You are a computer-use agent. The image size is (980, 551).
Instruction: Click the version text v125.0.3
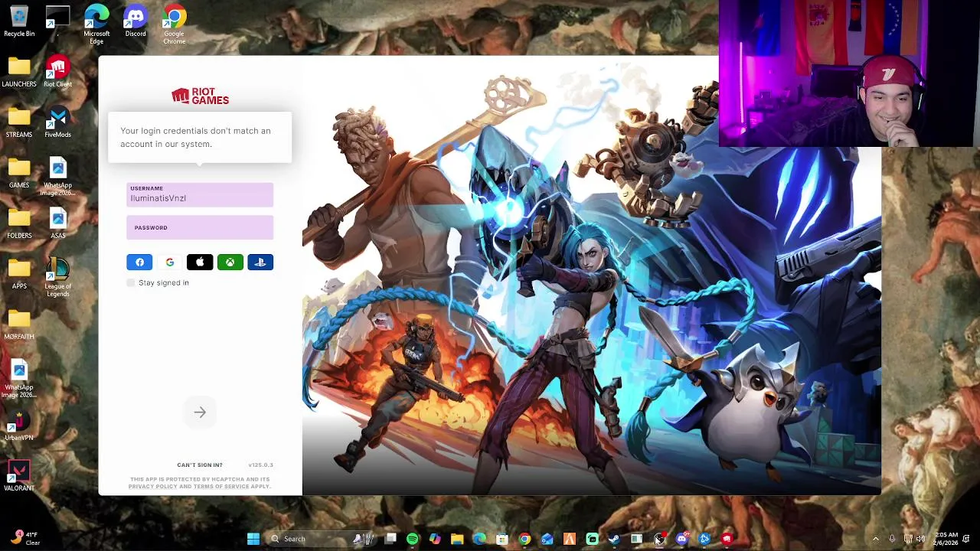coord(260,465)
